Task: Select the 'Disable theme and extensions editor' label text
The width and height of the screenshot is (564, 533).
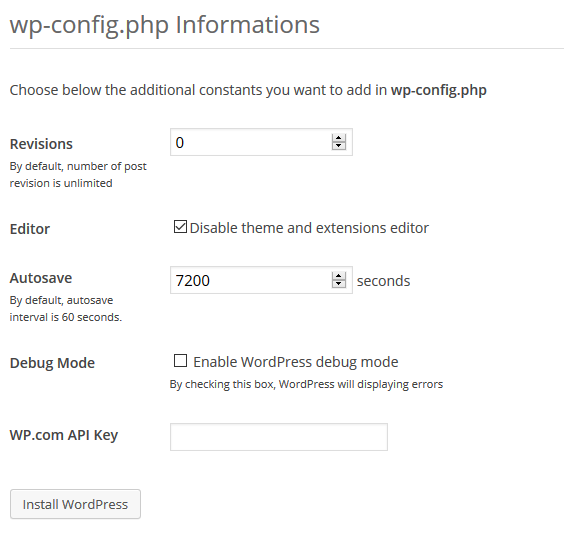Action: [309, 228]
